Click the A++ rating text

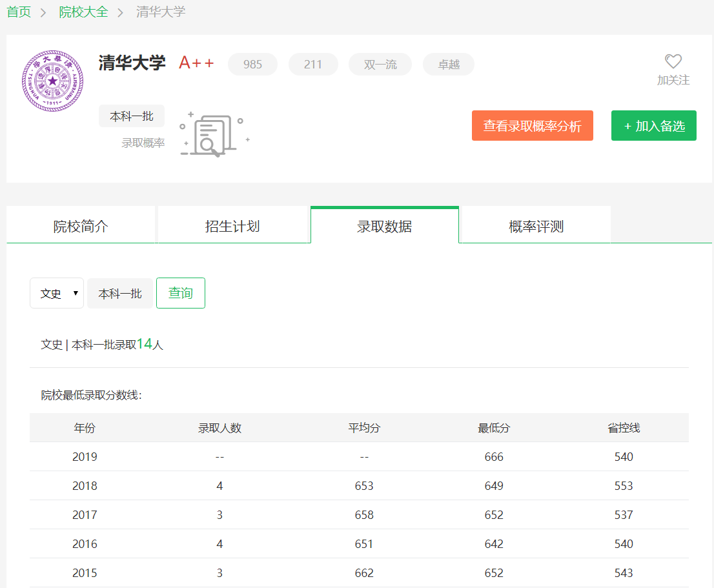point(196,63)
